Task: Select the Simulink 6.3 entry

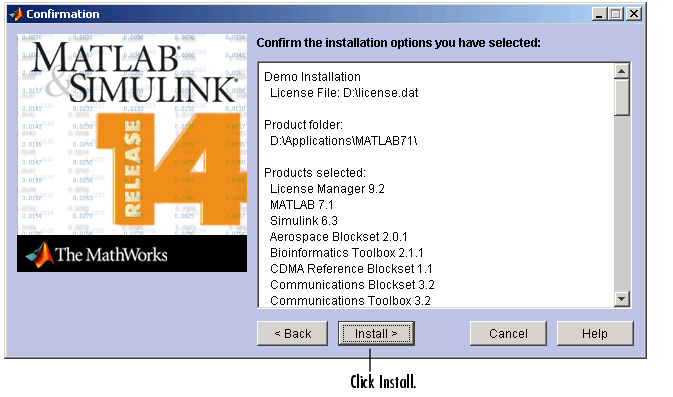Action: [304, 221]
